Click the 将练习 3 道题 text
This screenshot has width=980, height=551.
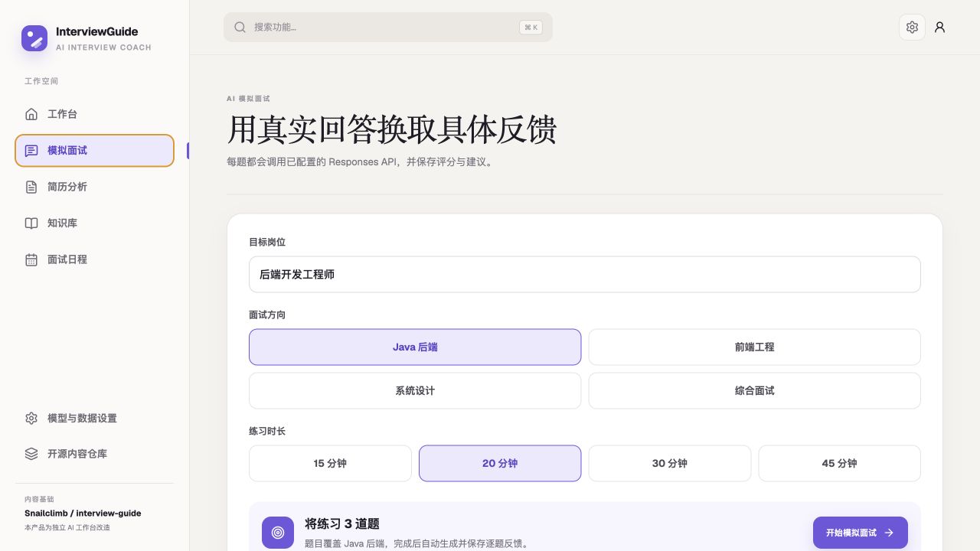pyautogui.click(x=342, y=524)
